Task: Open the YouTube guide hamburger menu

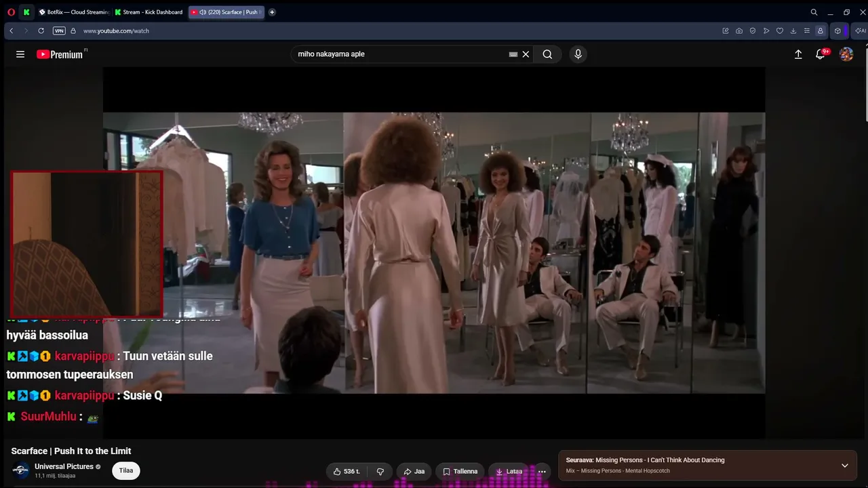Action: 20,54
